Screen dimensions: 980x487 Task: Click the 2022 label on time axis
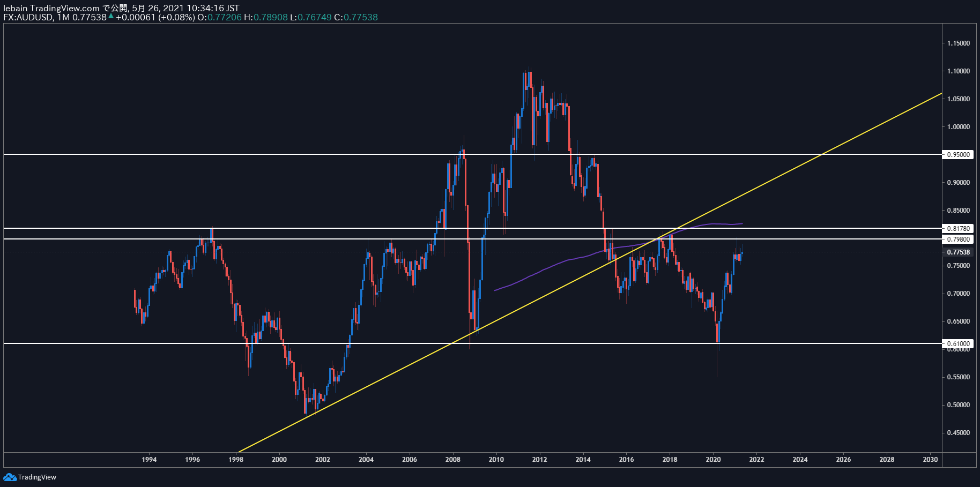point(756,460)
